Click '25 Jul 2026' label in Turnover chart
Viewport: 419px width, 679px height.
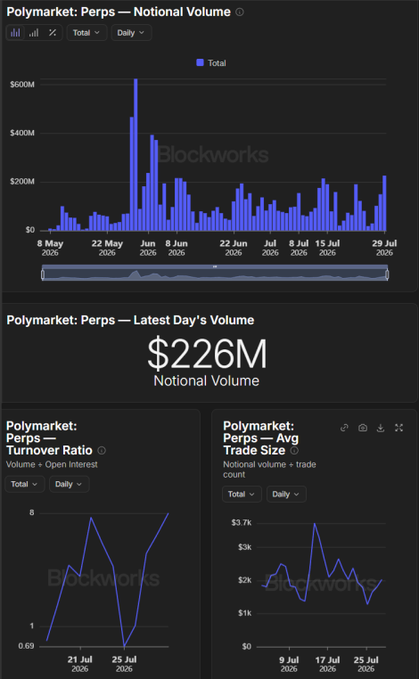[124, 663]
